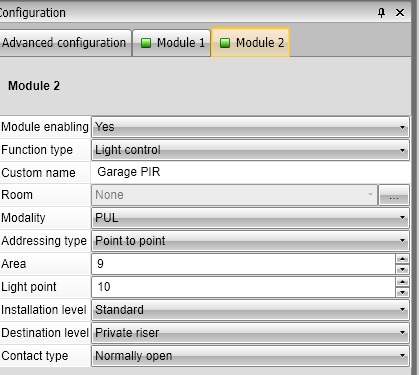
Task: Open the Module enabling dropdown
Action: 250,127
